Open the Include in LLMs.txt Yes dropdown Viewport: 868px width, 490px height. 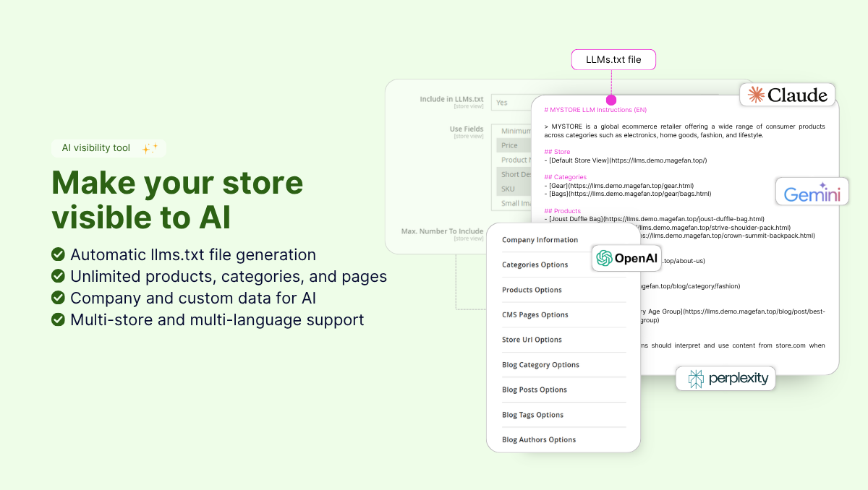[511, 102]
